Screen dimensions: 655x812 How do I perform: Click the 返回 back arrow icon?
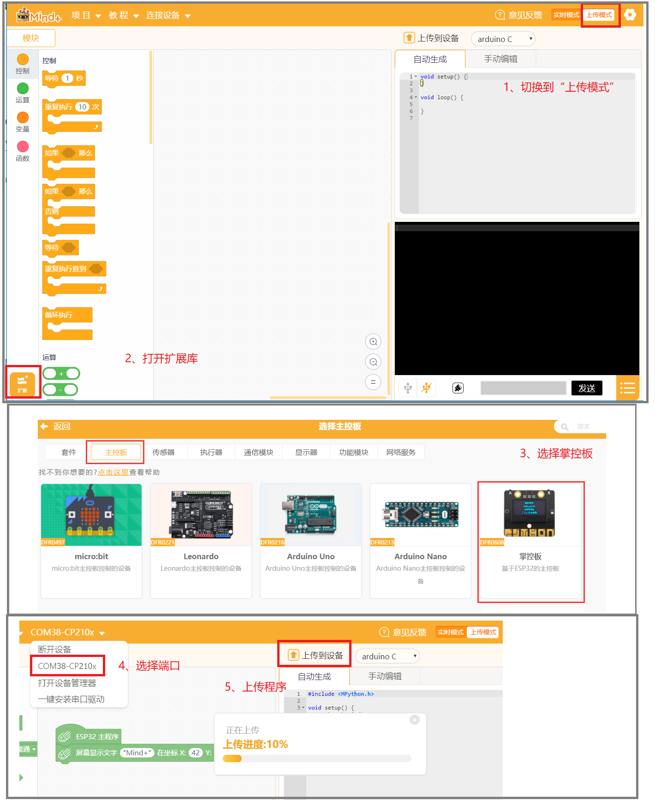point(45,426)
